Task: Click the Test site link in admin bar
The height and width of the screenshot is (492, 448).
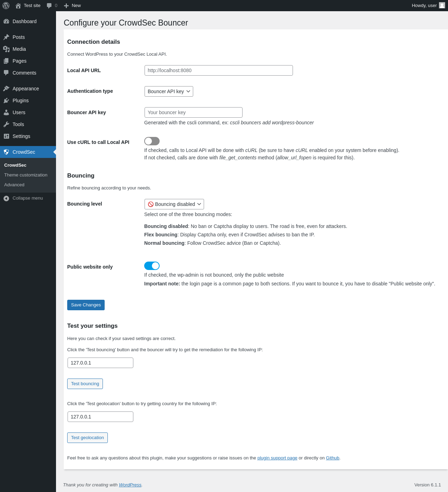Action: [x=32, y=6]
